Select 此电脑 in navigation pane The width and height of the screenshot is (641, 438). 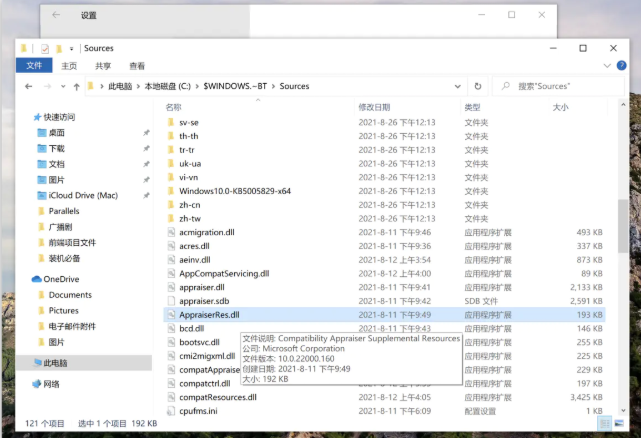(x=55, y=363)
